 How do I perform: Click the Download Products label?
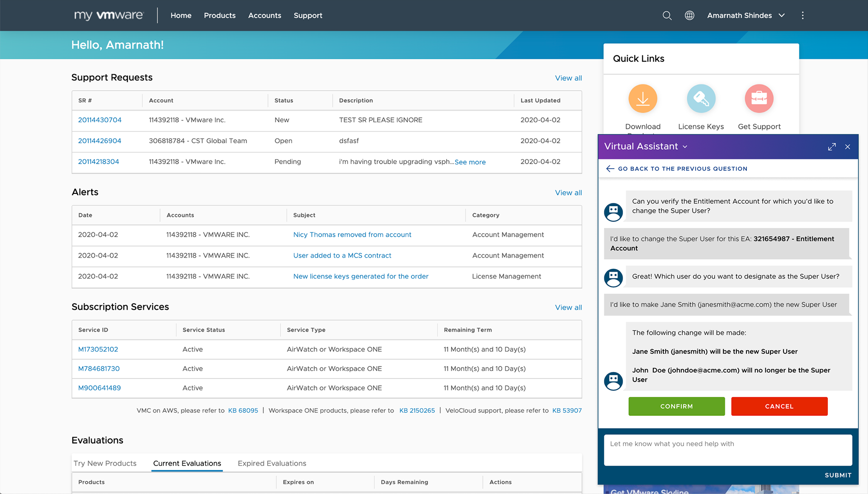pyautogui.click(x=642, y=127)
